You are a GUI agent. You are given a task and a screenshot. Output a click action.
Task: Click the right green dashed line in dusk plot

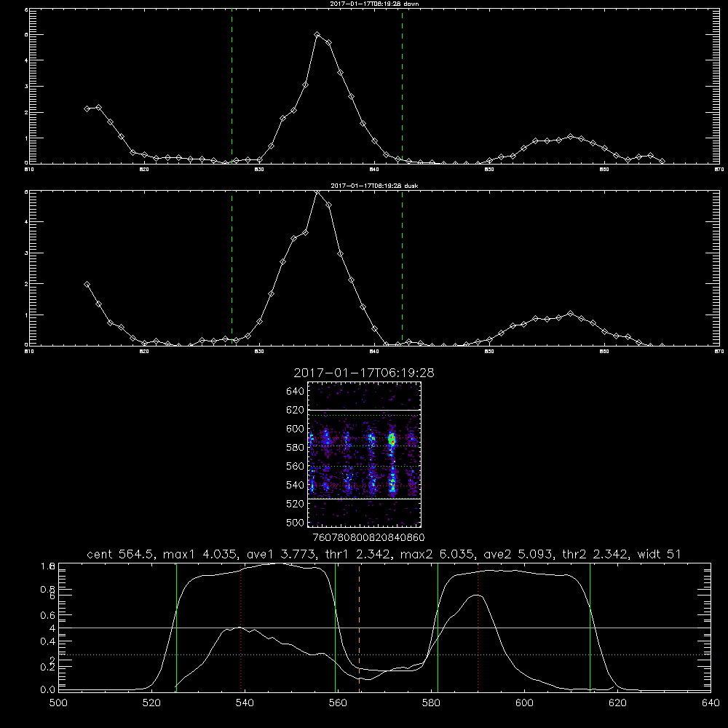click(402, 268)
